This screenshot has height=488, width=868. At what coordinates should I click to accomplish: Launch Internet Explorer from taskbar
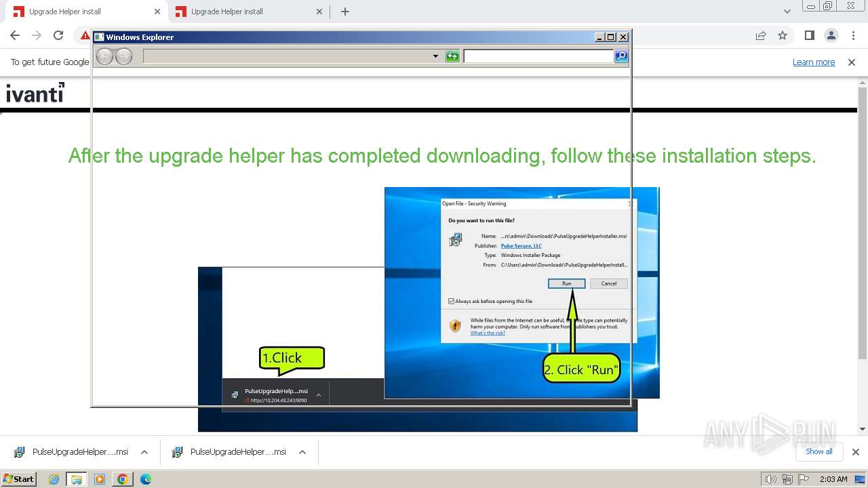[x=54, y=479]
